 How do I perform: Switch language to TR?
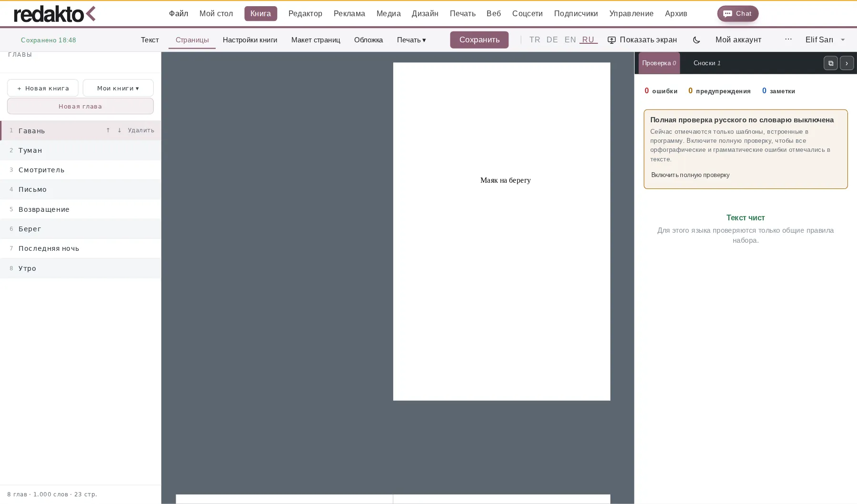click(535, 40)
